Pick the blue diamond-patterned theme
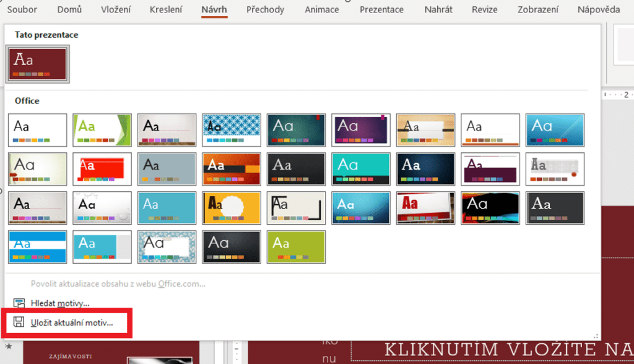This screenshot has width=634, height=364. (x=232, y=130)
